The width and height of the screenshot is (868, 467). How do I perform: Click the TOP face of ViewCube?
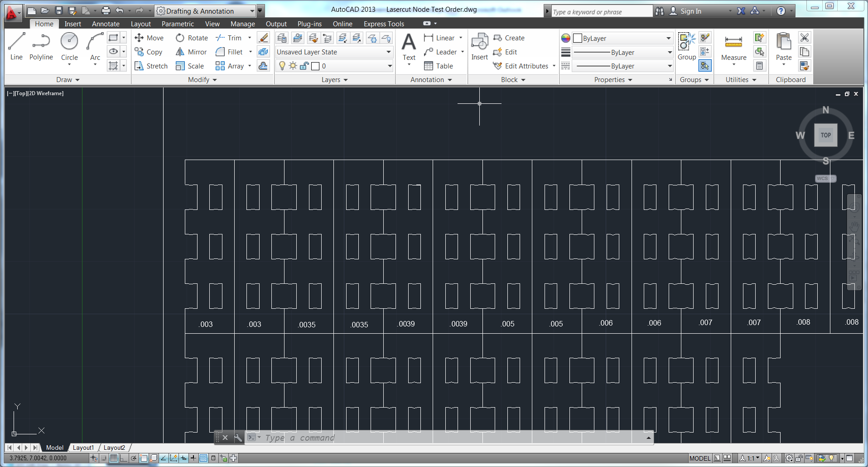point(825,135)
